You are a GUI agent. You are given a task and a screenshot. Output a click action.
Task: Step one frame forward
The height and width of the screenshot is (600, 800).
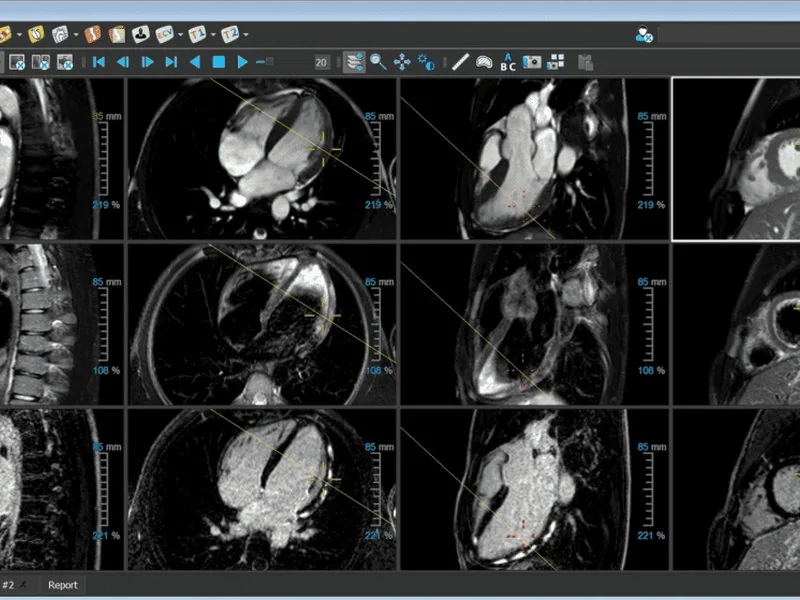click(x=147, y=62)
